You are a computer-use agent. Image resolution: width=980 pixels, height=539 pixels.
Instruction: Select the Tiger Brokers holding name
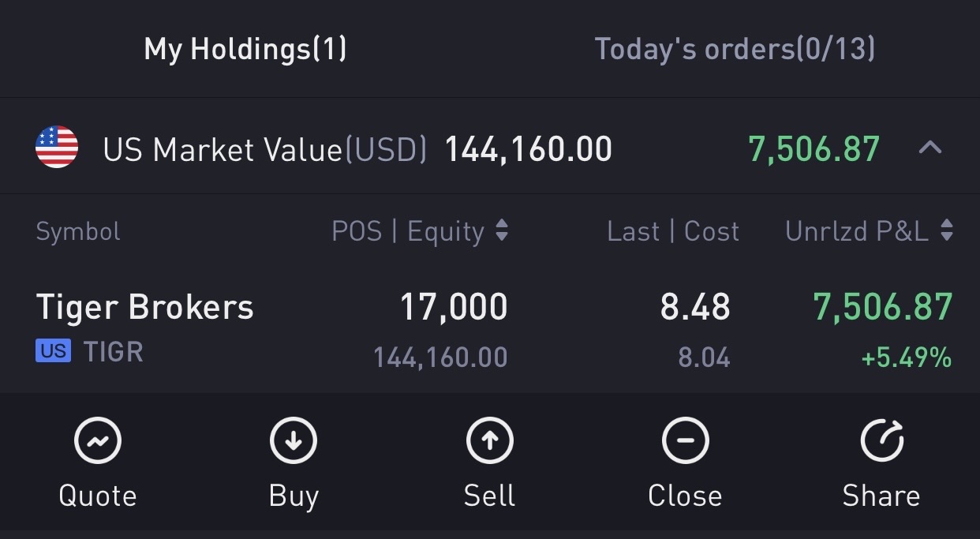[145, 307]
